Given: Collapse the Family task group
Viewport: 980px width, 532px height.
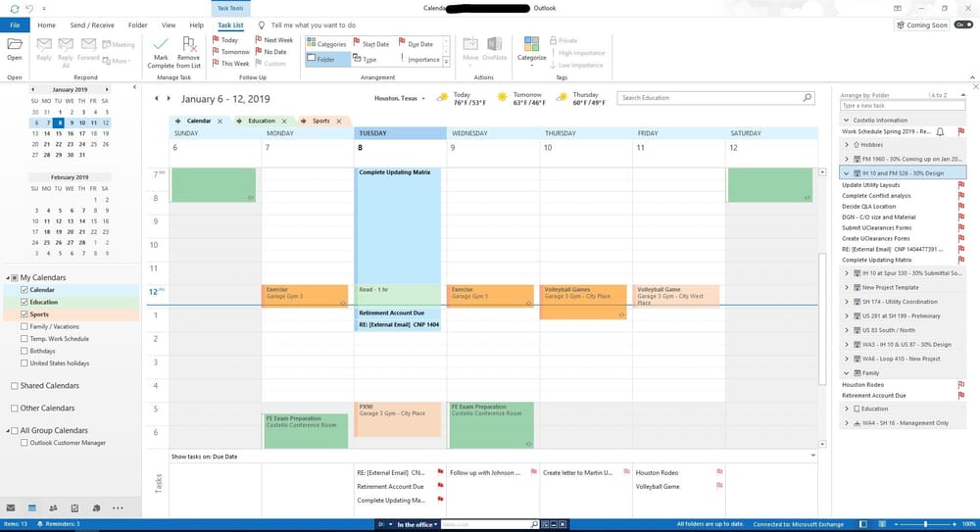Looking at the screenshot, I should tap(847, 373).
